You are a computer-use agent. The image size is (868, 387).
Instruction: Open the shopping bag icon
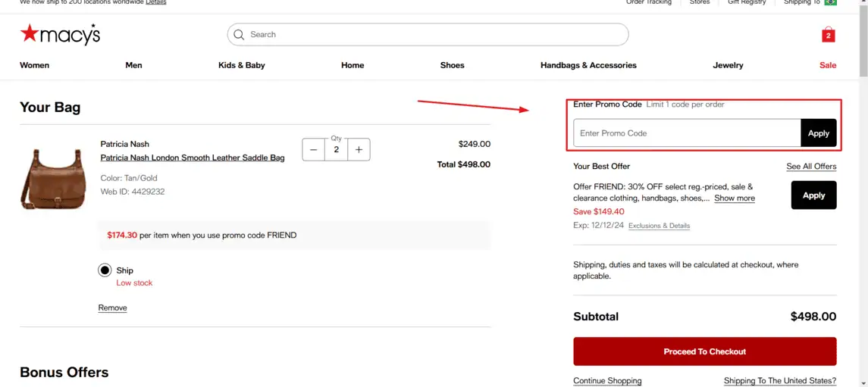click(x=828, y=35)
